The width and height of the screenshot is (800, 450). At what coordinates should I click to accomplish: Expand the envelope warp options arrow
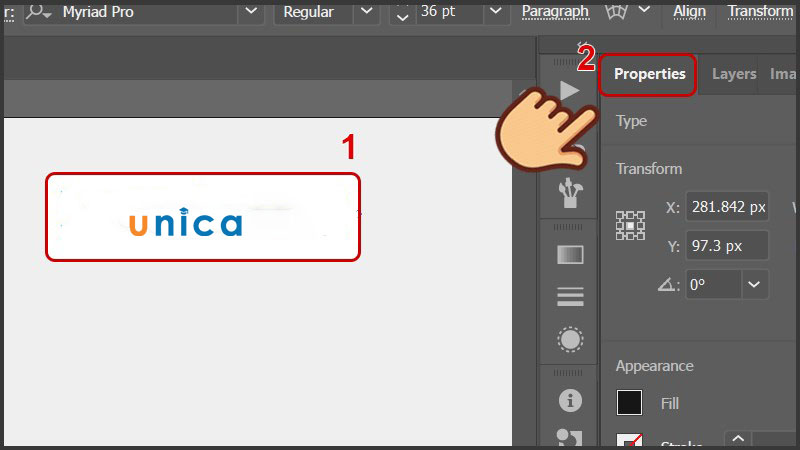pos(644,9)
